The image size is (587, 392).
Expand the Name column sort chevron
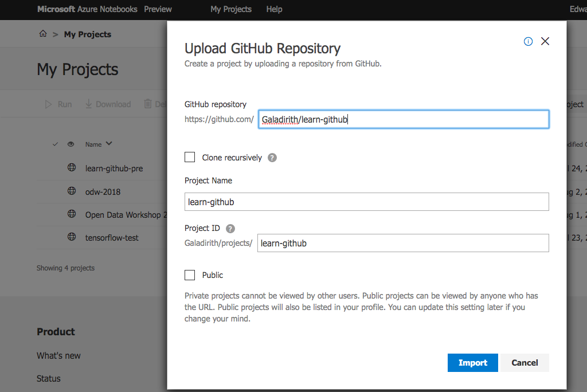(109, 144)
